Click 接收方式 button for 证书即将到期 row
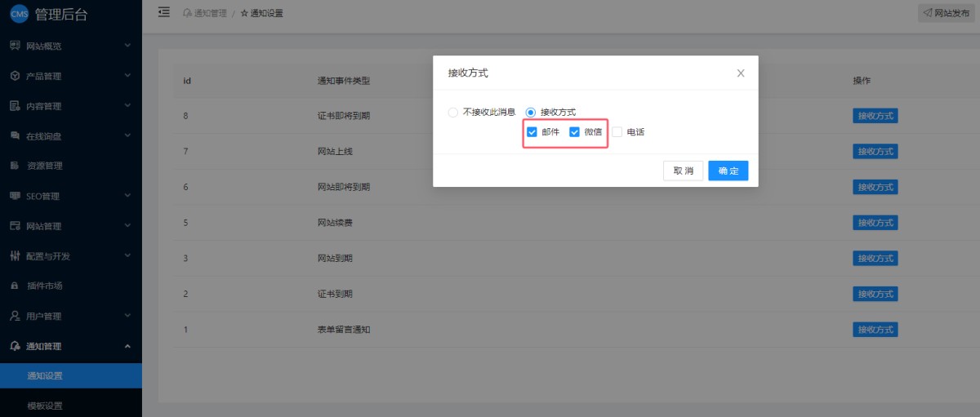The image size is (980, 417). pyautogui.click(x=875, y=116)
